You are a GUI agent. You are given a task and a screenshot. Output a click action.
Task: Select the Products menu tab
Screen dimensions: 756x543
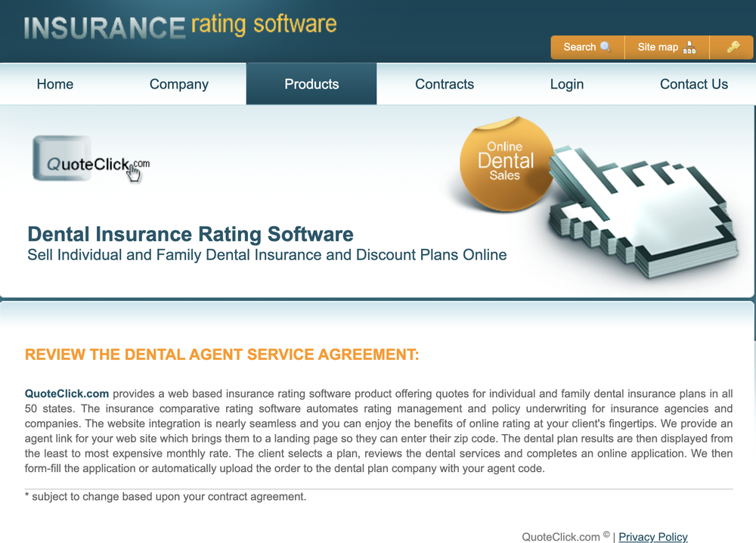click(311, 84)
